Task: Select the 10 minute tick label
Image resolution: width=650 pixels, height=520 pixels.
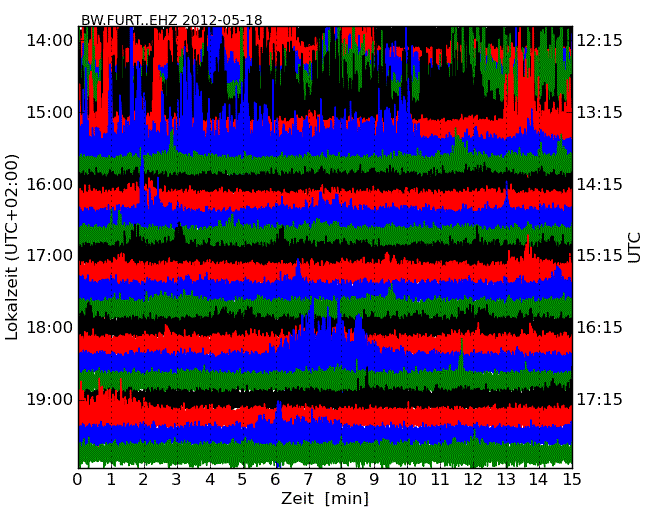Action: (407, 480)
